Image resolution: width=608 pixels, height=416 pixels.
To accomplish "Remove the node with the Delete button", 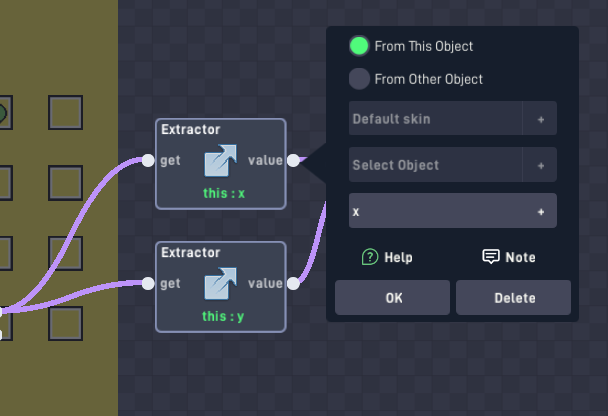I will pyautogui.click(x=513, y=297).
